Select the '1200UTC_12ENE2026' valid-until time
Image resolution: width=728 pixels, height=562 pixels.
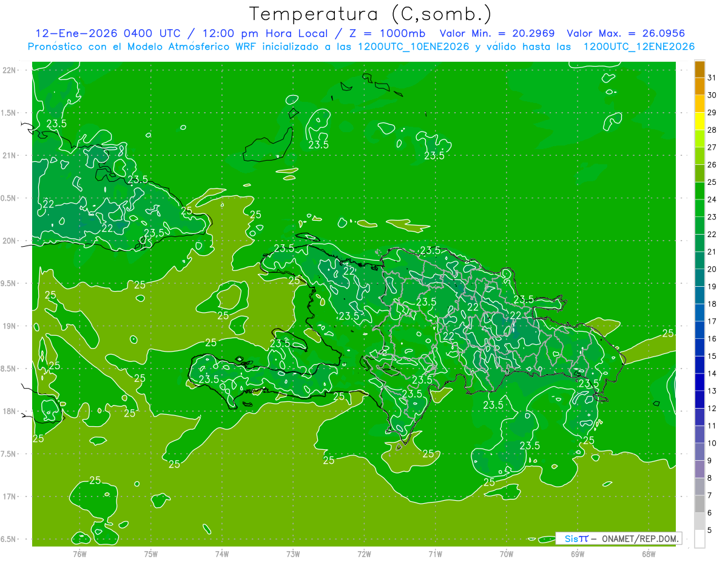[639, 47]
